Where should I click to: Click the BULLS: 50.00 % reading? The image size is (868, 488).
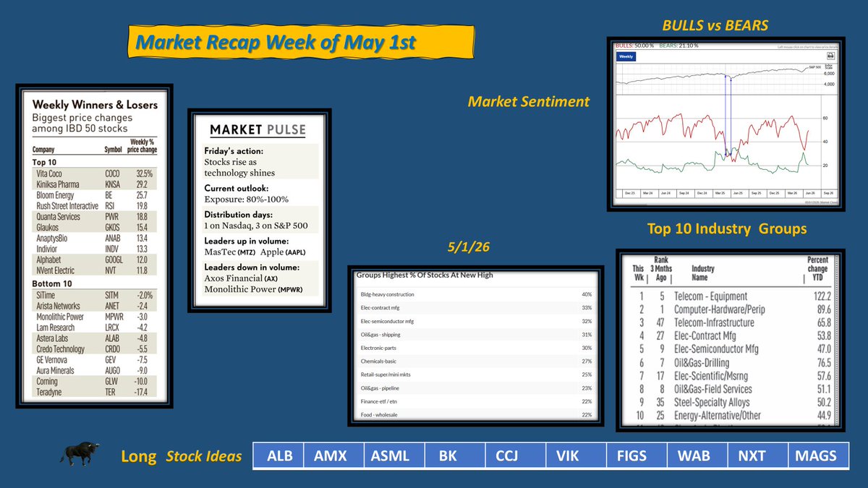634,46
